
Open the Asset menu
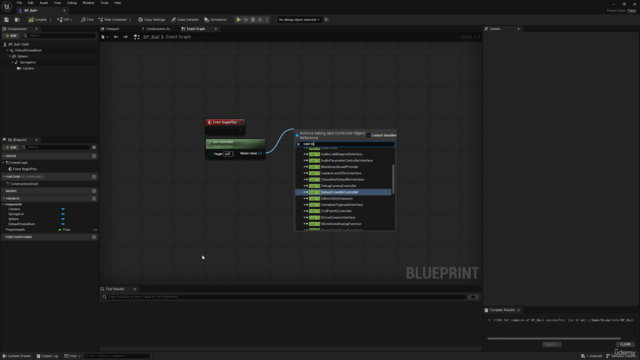tap(44, 3)
